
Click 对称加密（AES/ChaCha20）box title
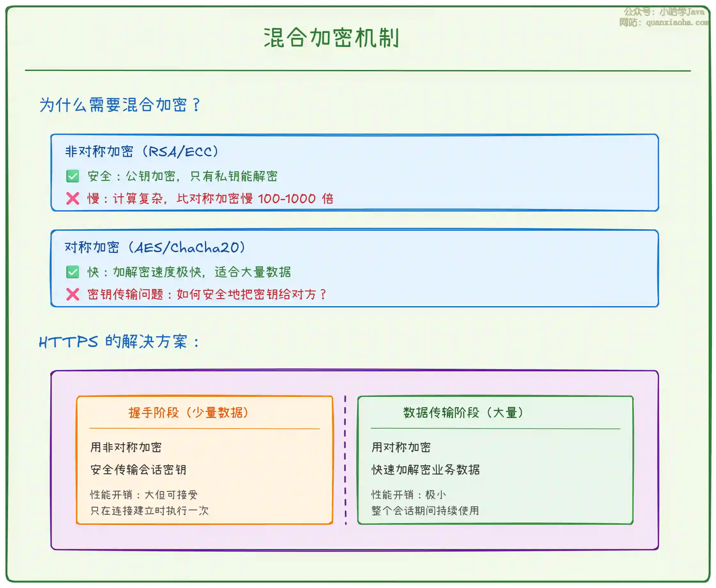(155, 248)
